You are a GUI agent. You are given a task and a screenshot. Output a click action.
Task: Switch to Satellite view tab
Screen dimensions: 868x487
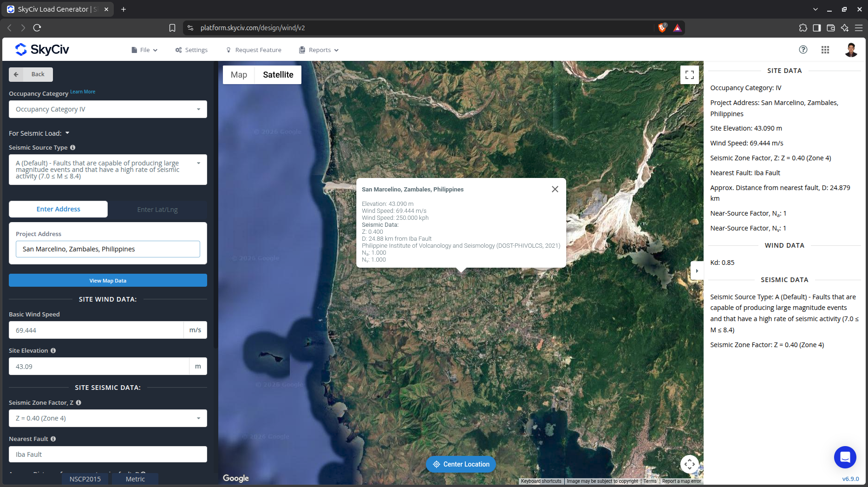click(278, 75)
